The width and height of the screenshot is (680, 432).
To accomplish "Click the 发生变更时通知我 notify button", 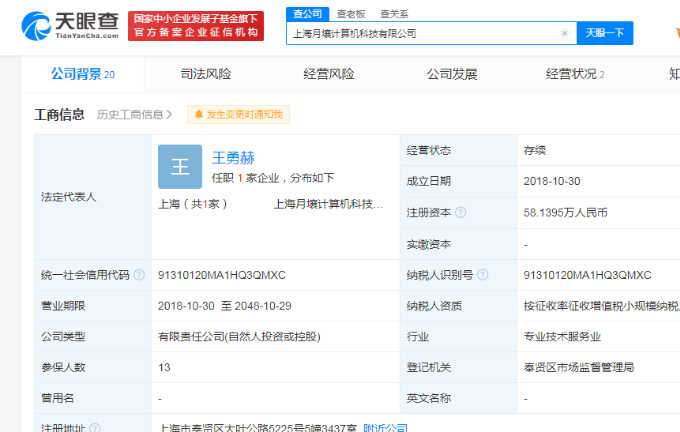I will tap(238, 115).
